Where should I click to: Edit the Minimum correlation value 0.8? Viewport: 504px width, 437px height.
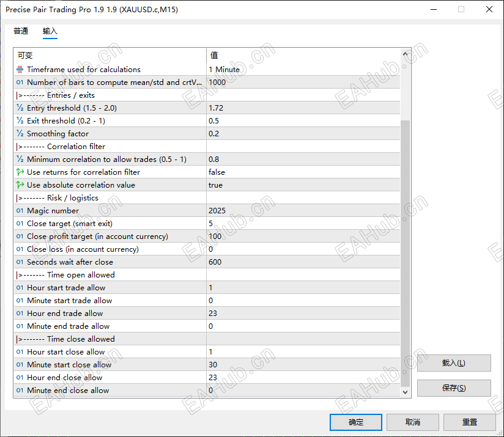pos(303,160)
